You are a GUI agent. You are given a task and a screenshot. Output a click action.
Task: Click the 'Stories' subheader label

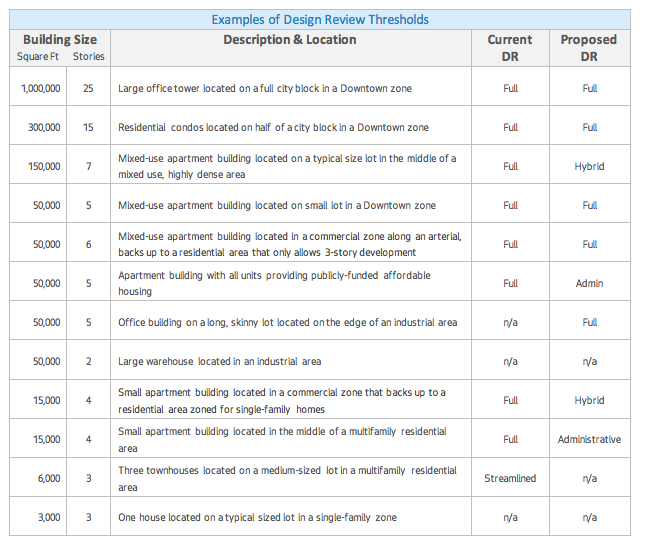pos(88,57)
